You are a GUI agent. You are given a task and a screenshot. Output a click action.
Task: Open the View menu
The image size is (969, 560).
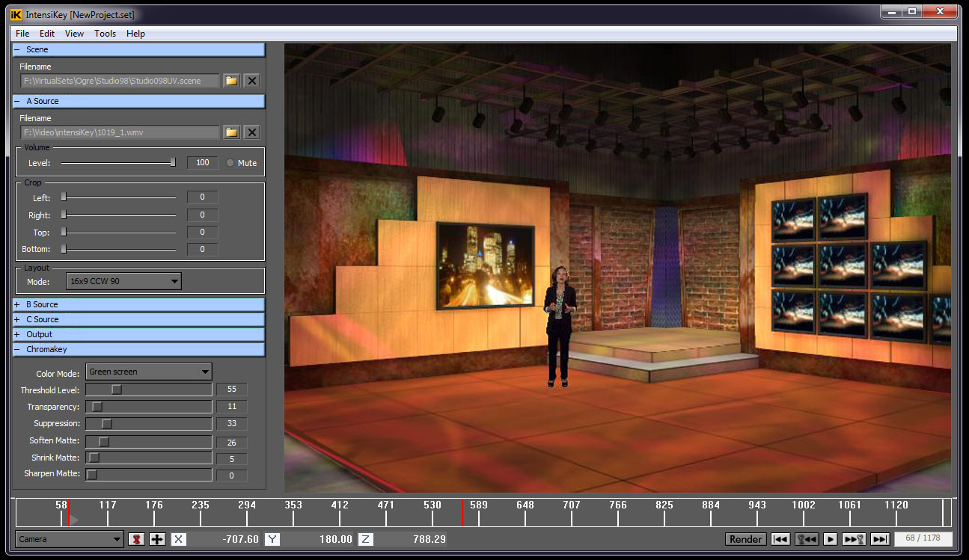(x=74, y=34)
